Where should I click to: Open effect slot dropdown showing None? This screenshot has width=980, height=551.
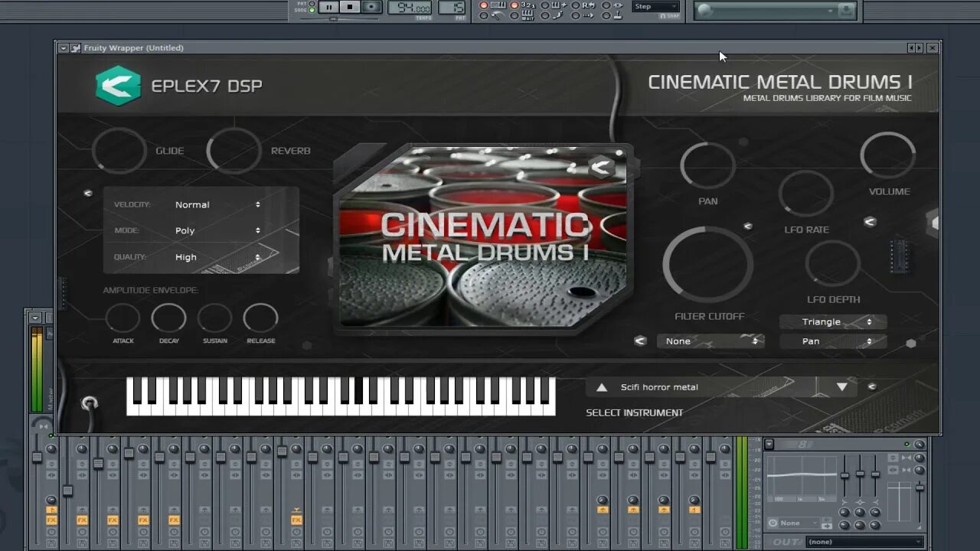click(800, 523)
